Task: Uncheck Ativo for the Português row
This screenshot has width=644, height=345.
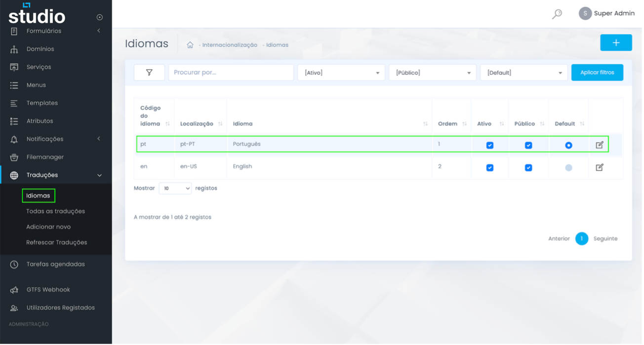Action: point(489,145)
